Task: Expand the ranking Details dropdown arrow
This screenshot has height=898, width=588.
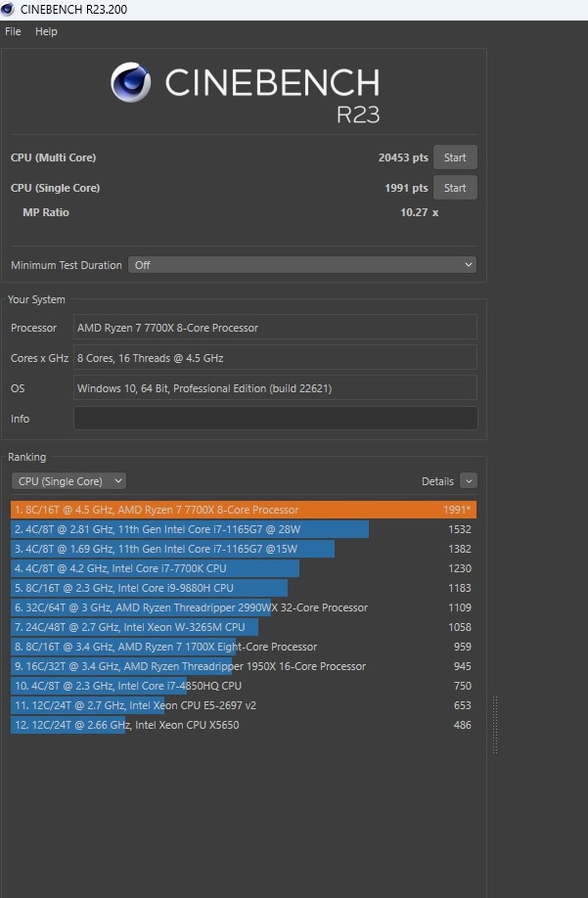Action: [x=469, y=481]
